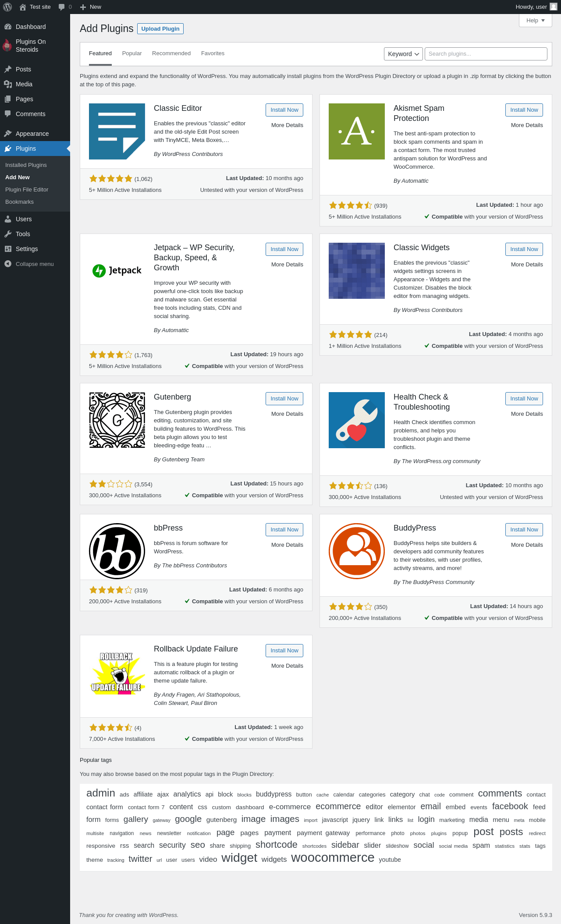
Task: Install the Classic Widgets plugin
Action: coord(524,249)
